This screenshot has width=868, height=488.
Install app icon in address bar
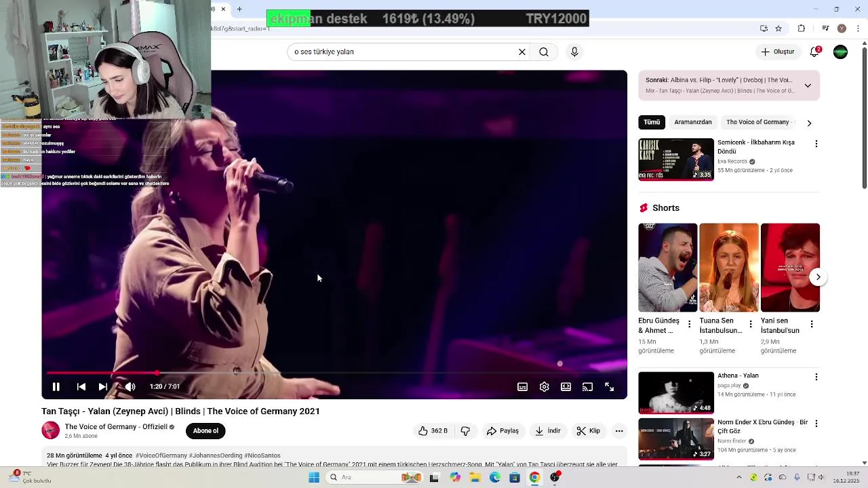tap(764, 28)
